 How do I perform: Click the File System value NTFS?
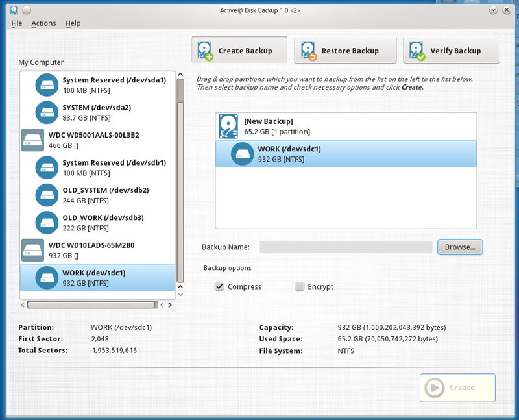(346, 351)
